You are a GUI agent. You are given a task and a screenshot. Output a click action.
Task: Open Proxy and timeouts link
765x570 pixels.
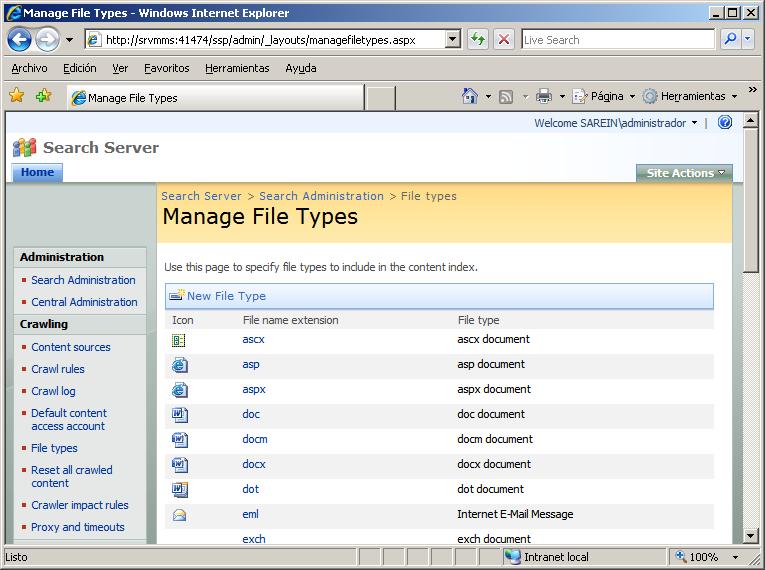pyautogui.click(x=78, y=527)
